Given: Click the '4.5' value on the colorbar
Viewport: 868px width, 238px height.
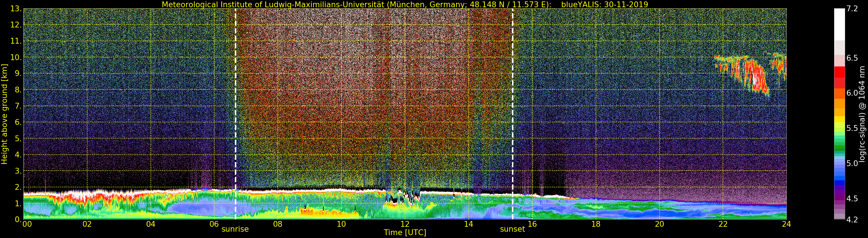Looking at the screenshot, I should (x=852, y=198).
